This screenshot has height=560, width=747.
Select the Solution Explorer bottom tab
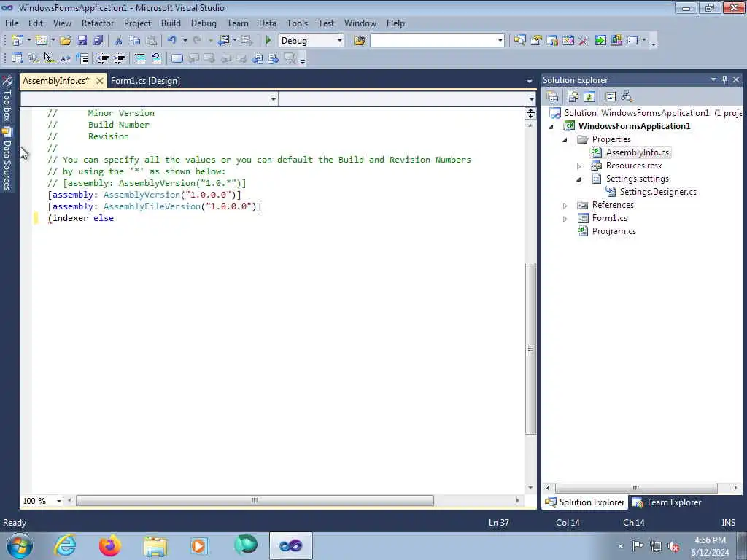click(x=584, y=502)
